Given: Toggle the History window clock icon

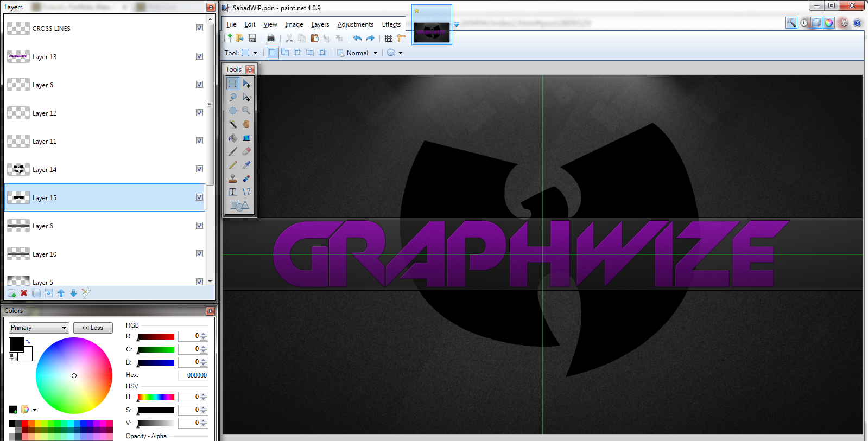Looking at the screenshot, I should (x=804, y=23).
